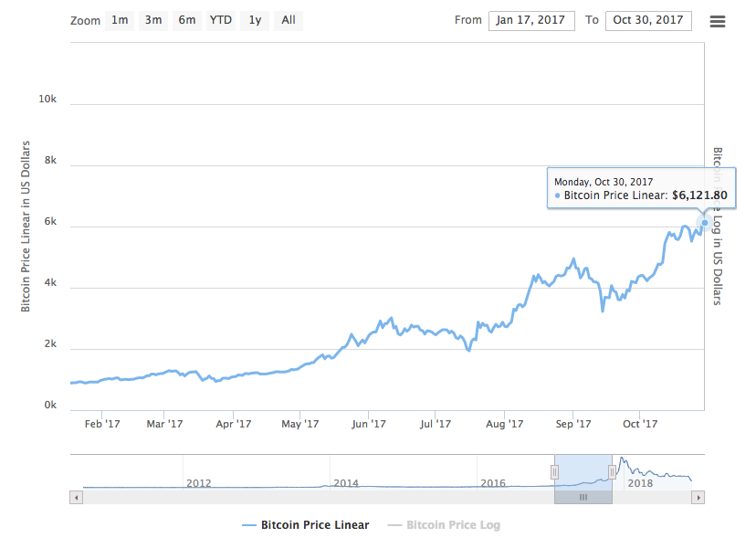756x538 pixels.
Task: Click the Zoom label text
Action: click(85, 21)
